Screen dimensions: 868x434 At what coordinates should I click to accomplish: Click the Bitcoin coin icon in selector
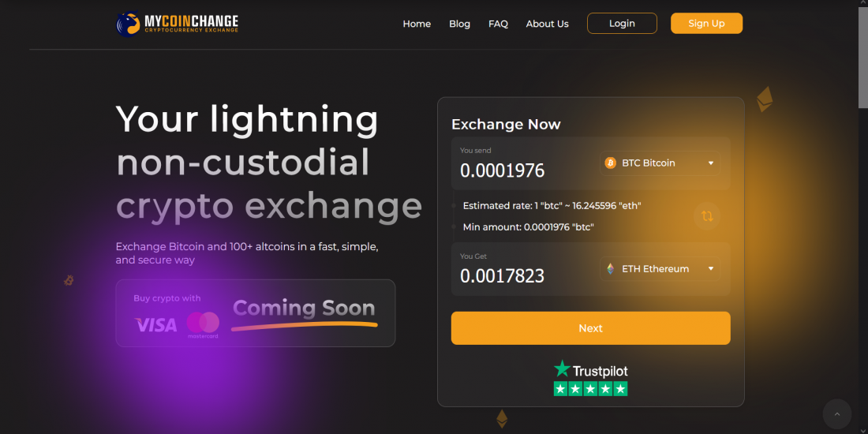[611, 163]
